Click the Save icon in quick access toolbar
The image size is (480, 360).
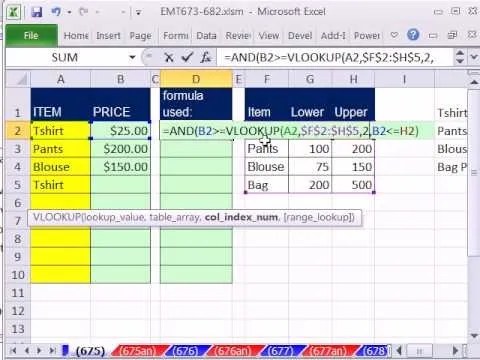37,12
